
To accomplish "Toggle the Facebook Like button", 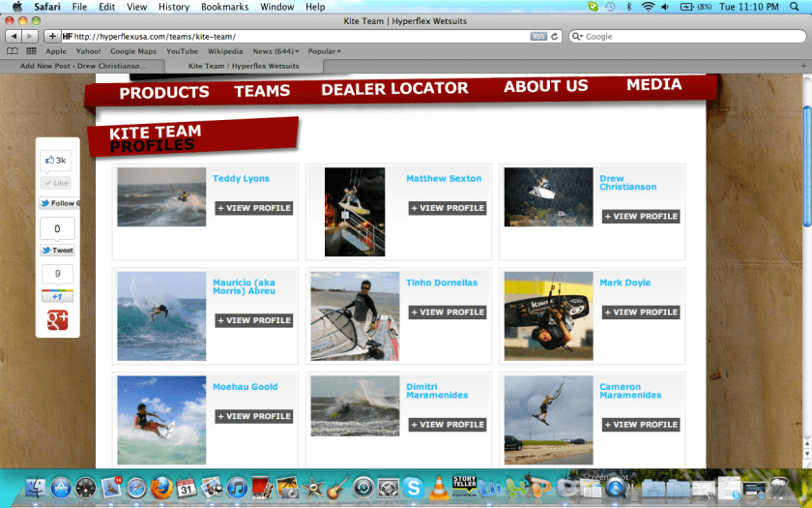I will [x=56, y=183].
